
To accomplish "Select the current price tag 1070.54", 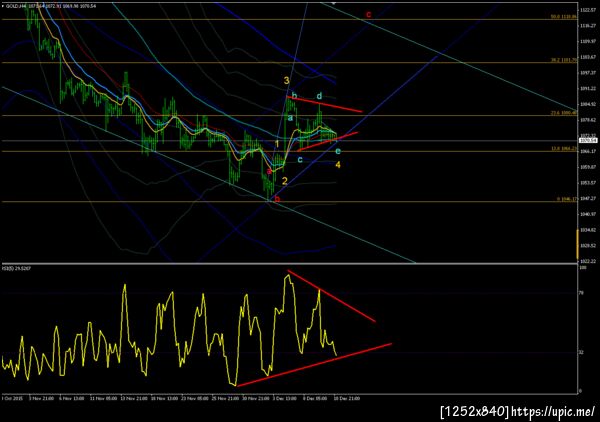I will pos(588,141).
